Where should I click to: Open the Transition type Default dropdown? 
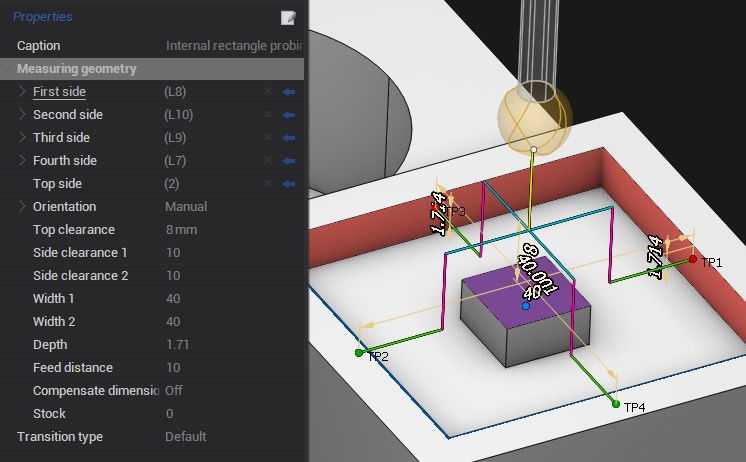[186, 436]
